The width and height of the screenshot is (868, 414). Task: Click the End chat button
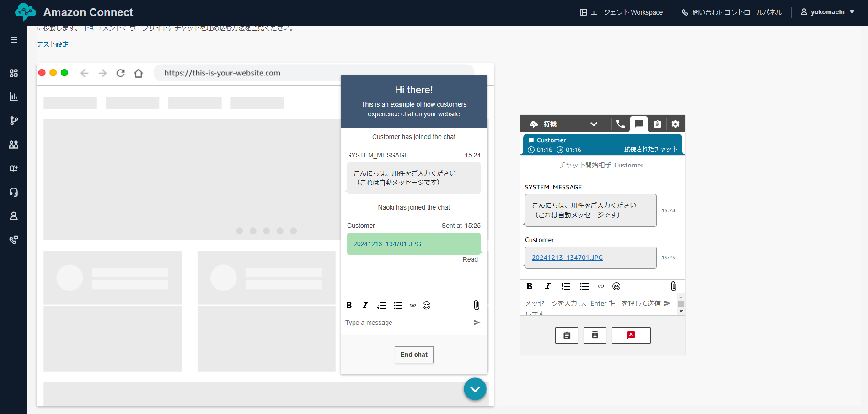point(414,355)
